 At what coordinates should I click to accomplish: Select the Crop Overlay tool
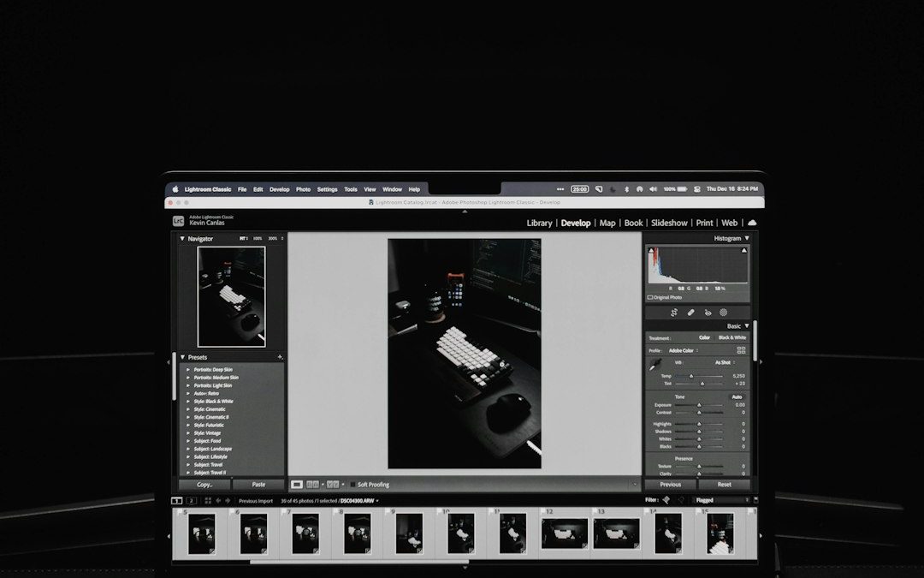674,313
